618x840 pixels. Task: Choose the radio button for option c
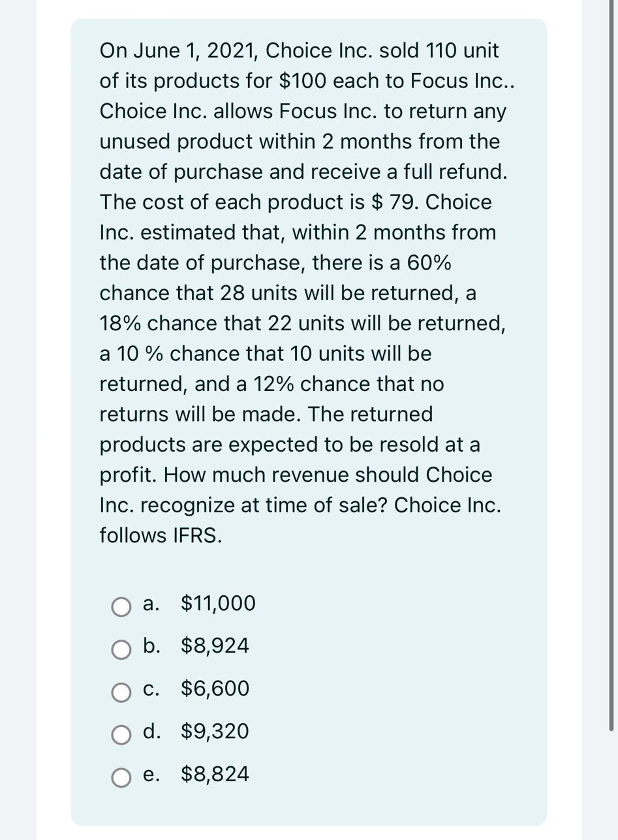(x=121, y=692)
